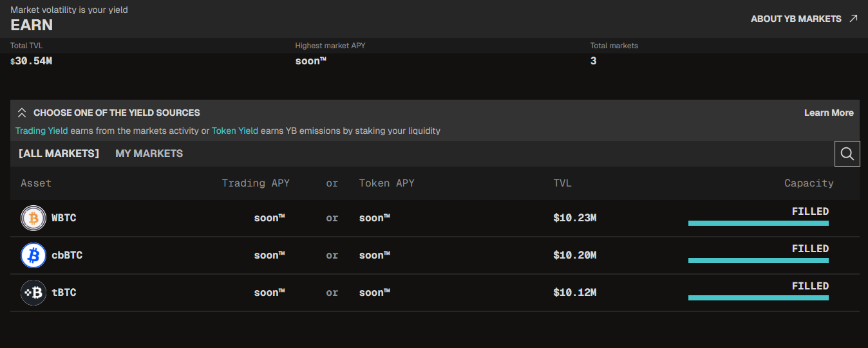Sort by the Trading APY column header
Viewport: 868px width, 348px height.
coord(256,183)
